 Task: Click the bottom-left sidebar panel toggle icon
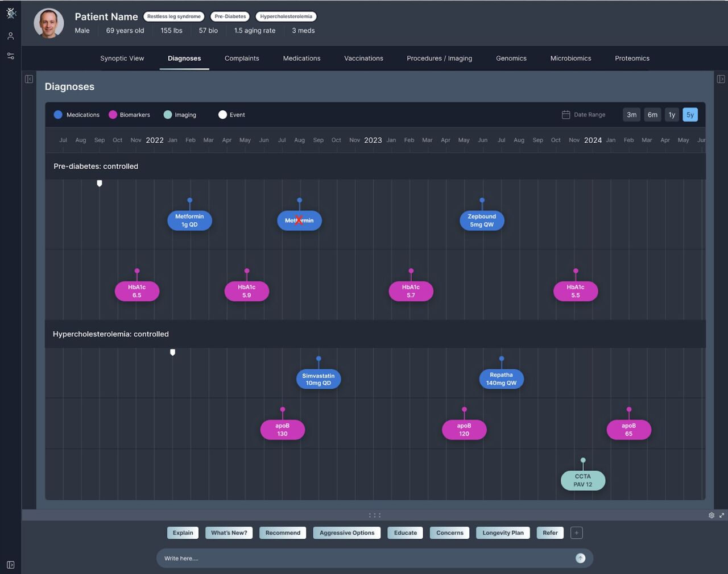(10, 565)
